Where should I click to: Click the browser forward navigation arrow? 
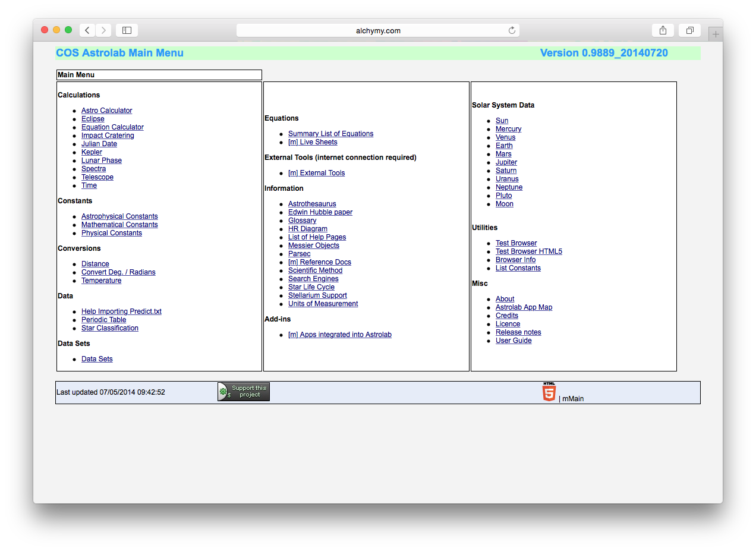(x=103, y=30)
